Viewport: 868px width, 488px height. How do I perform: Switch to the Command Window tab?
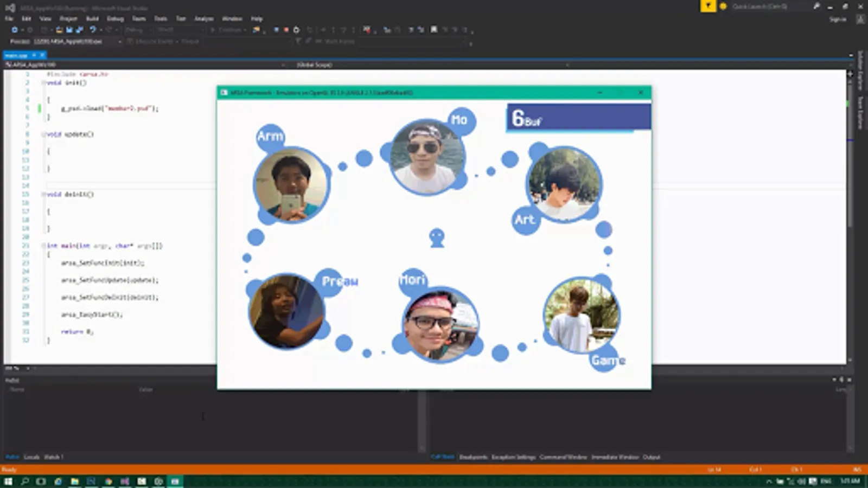[563, 457]
